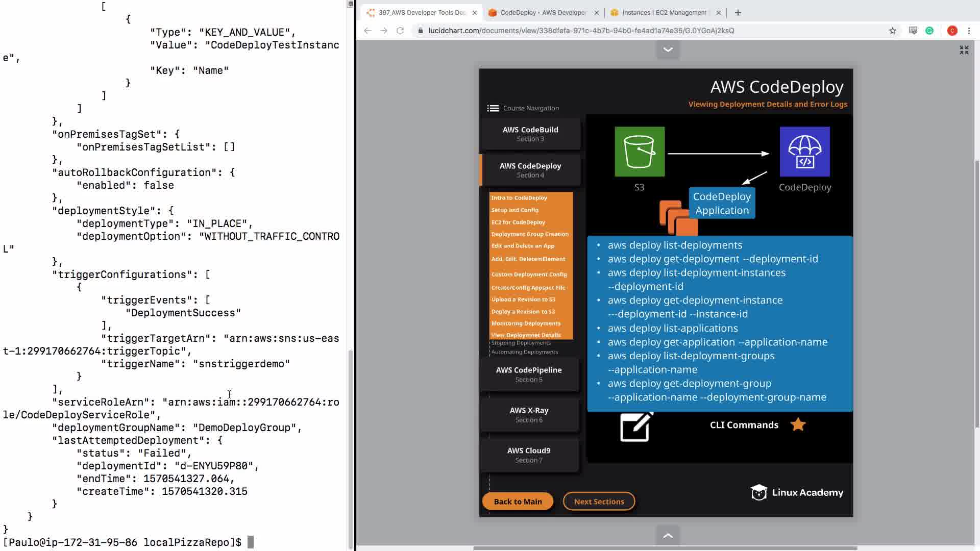Click the CodeDeploy parachute icon
The width and height of the screenshot is (980, 551).
coord(804,152)
